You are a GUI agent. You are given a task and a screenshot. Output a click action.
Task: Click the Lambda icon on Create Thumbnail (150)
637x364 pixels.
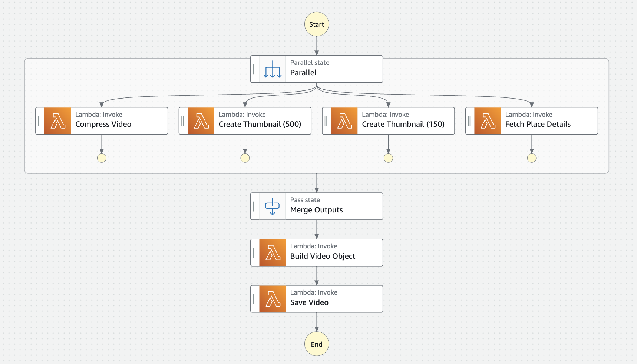click(x=344, y=120)
